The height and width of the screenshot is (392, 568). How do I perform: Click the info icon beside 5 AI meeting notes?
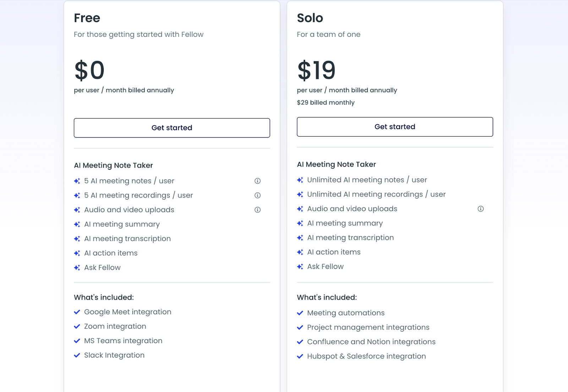258,181
